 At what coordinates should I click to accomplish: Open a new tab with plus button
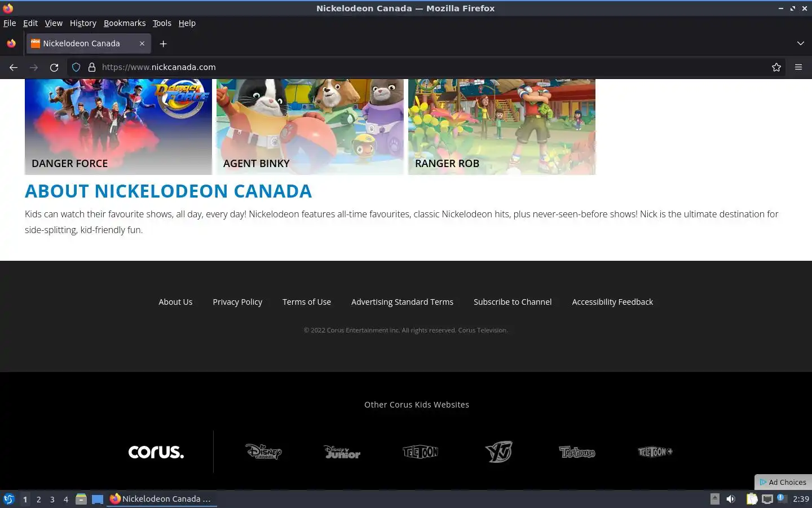163,43
